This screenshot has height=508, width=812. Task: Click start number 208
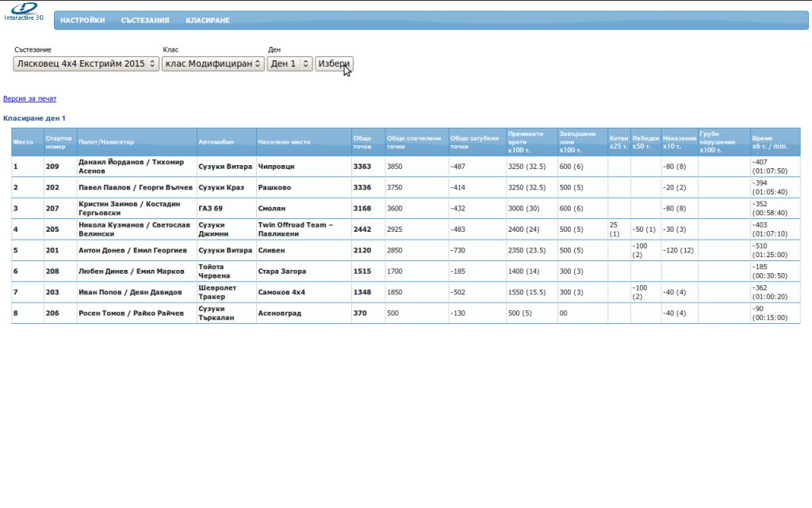(x=52, y=271)
